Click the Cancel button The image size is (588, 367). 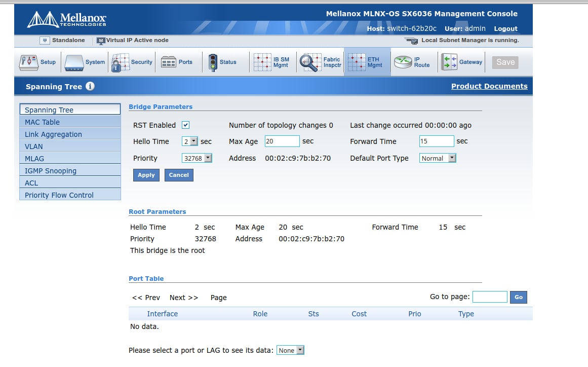tap(179, 175)
